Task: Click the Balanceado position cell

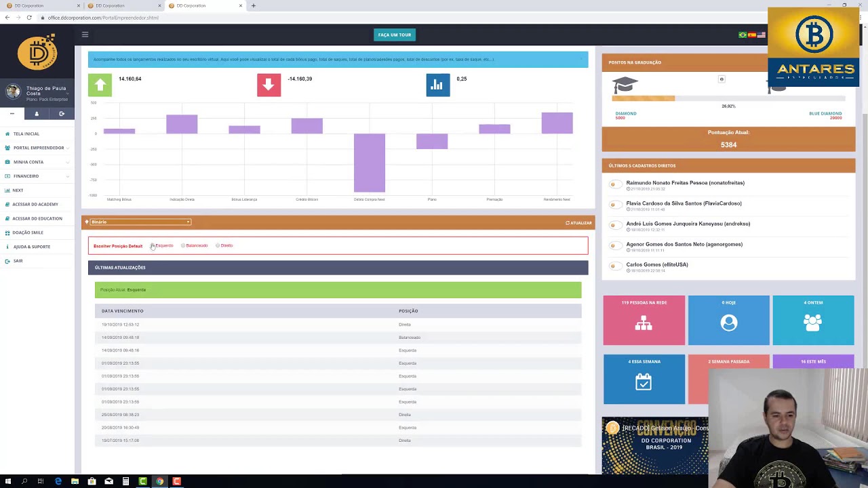Action: [410, 338]
